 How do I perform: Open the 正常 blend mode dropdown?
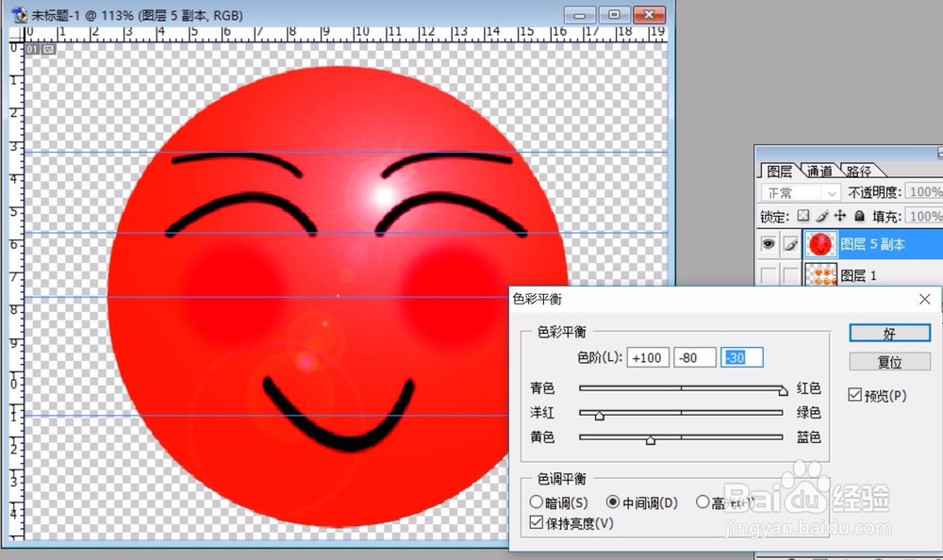click(x=831, y=192)
